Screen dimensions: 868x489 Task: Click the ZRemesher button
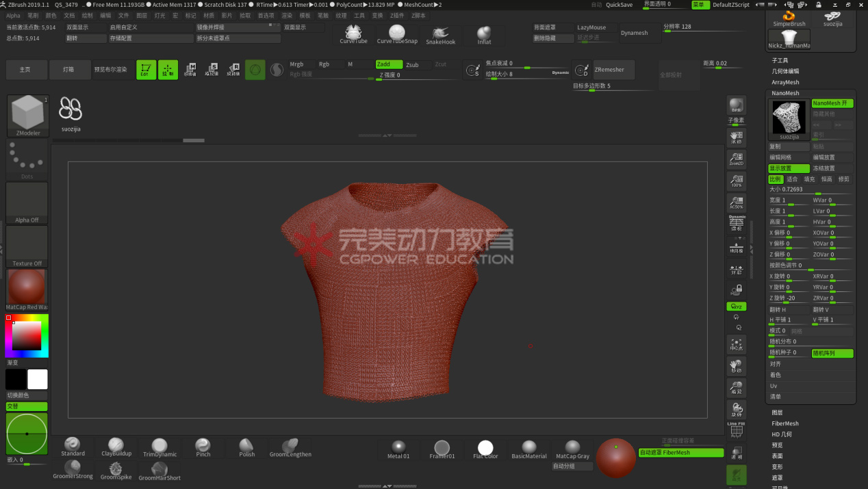pos(609,70)
